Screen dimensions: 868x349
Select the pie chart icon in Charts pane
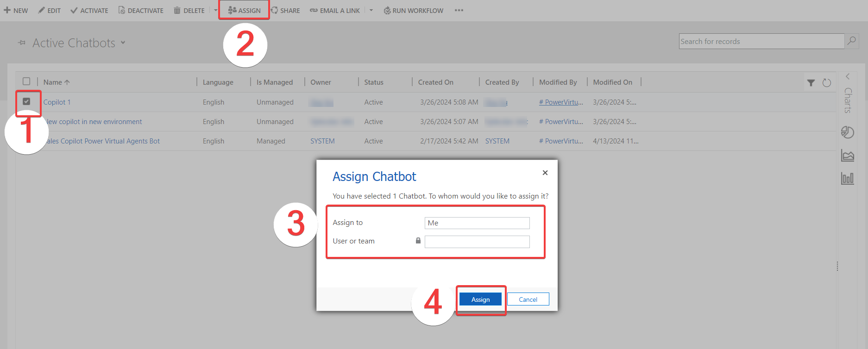[x=848, y=132]
